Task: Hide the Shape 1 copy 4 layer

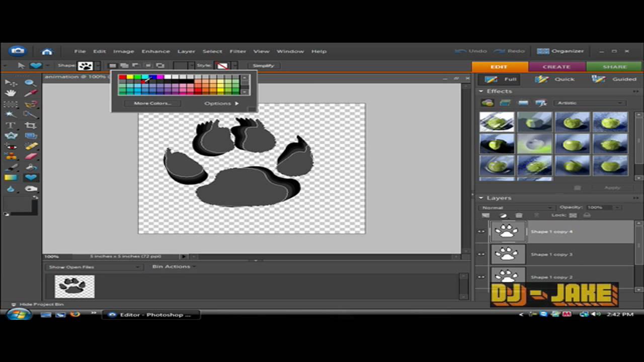Action: [481, 232]
